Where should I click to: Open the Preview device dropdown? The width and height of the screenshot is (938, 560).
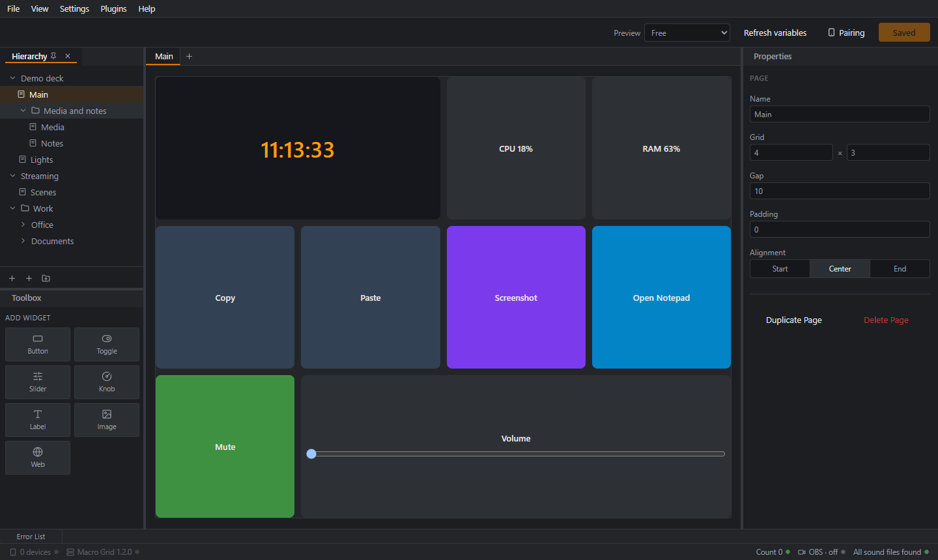click(687, 33)
